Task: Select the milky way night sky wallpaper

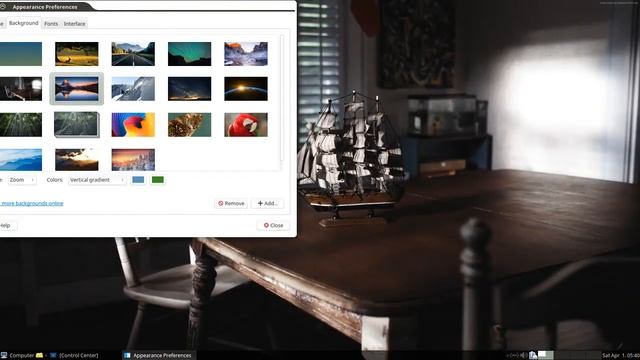Action: [189, 89]
